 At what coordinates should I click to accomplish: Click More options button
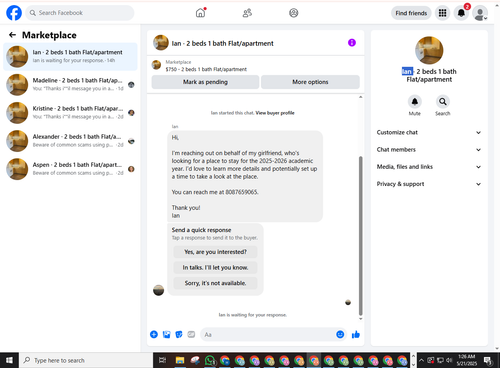point(310,82)
